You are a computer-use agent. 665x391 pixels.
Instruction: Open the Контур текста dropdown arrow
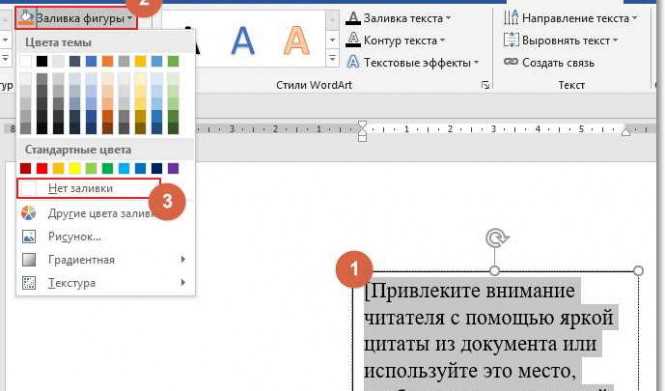[x=442, y=41]
